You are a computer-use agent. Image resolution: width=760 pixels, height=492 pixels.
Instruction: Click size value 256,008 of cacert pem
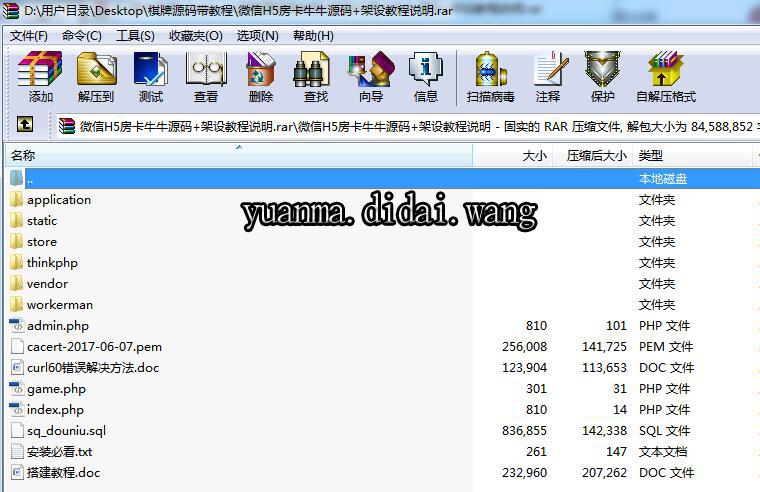524,347
